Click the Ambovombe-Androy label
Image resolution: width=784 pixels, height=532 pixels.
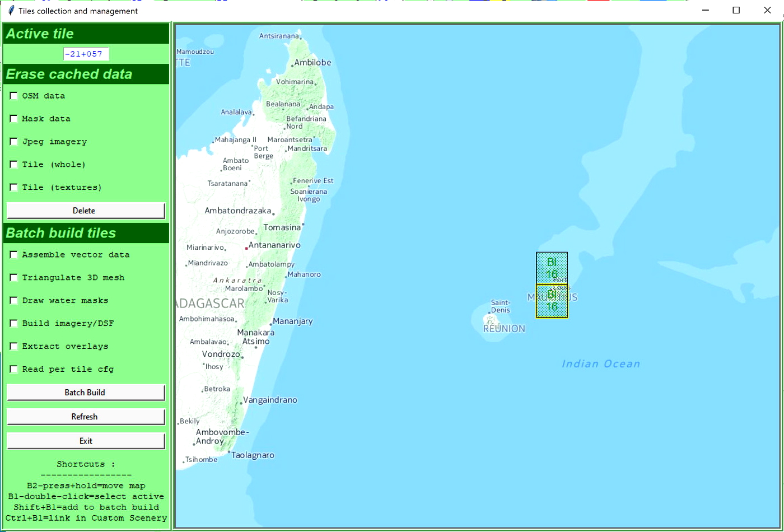(x=222, y=436)
